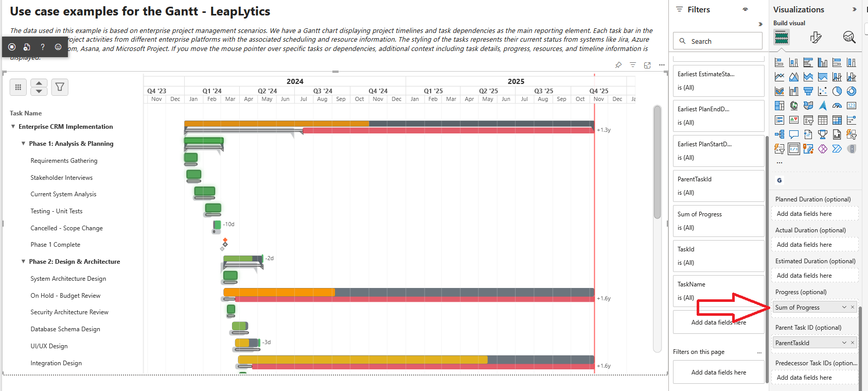Image resolution: width=868 pixels, height=391 pixels.
Task: Click the orange Enterprise CRM progress bar
Action: [x=277, y=124]
